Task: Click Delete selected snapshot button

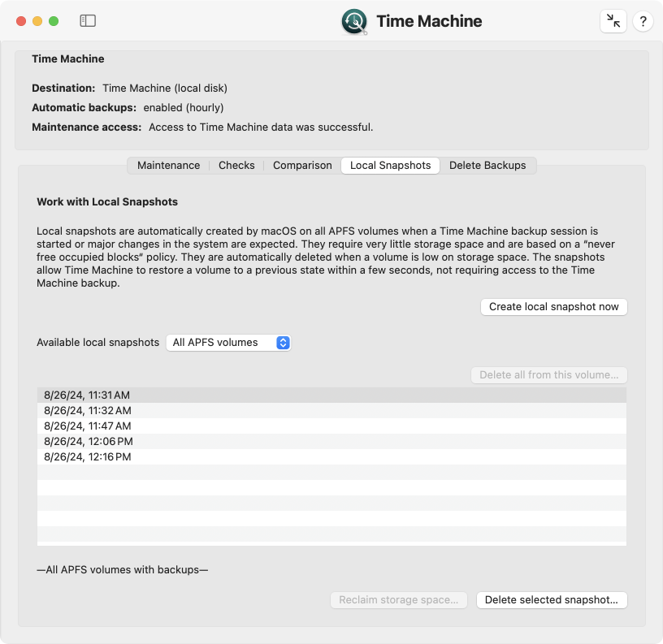Action: pos(552,600)
